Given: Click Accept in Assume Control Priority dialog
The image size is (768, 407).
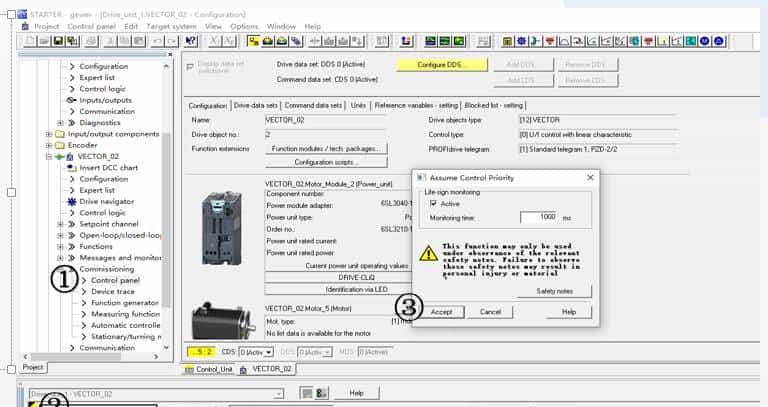Looking at the screenshot, I should tap(441, 312).
